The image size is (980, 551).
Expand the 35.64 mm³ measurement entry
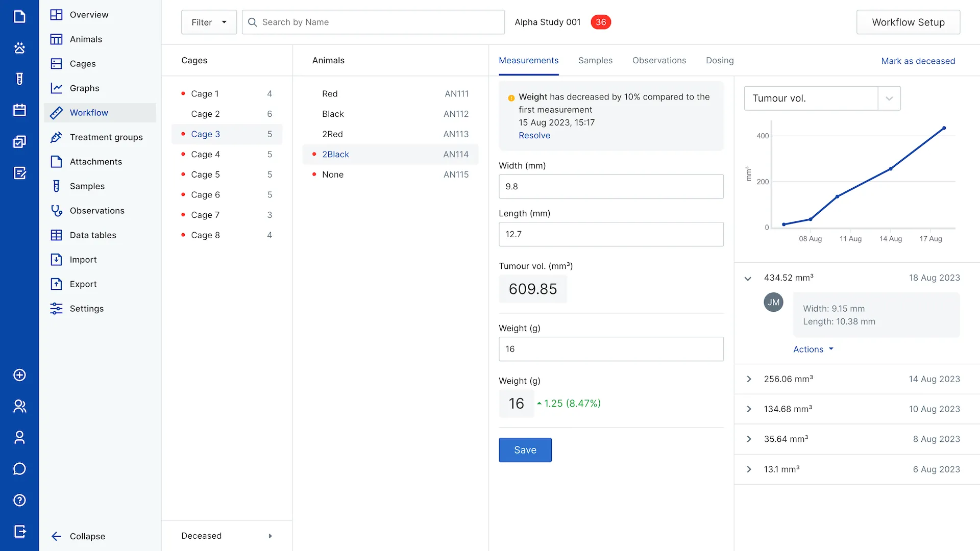[749, 439]
